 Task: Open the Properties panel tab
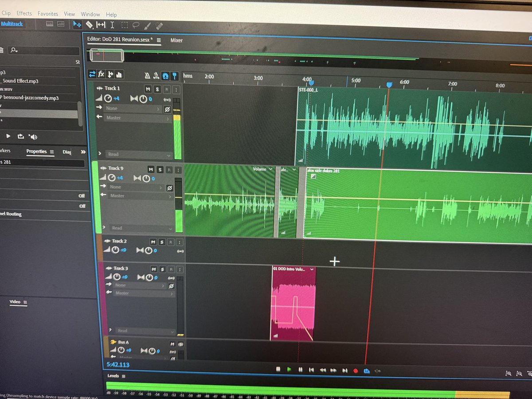pos(36,151)
